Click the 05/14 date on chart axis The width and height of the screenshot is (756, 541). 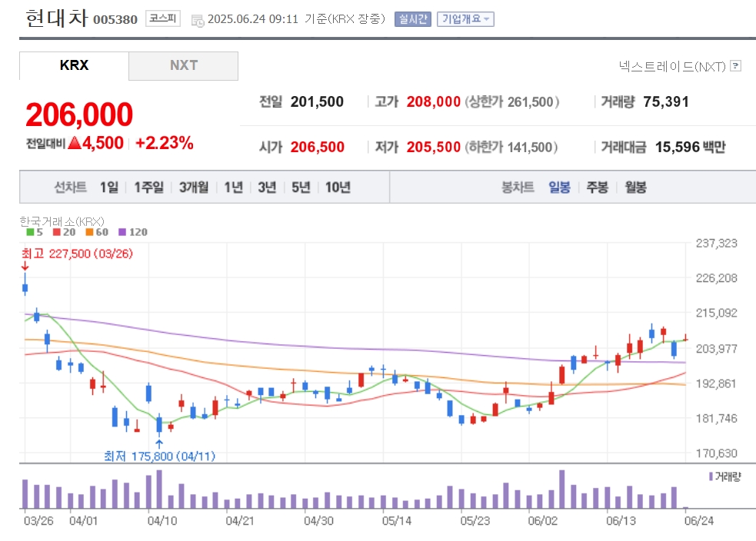tap(396, 521)
